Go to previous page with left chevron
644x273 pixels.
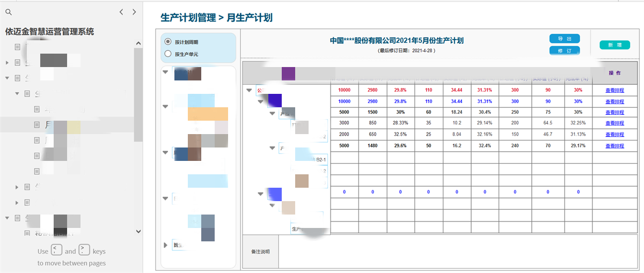point(121,12)
